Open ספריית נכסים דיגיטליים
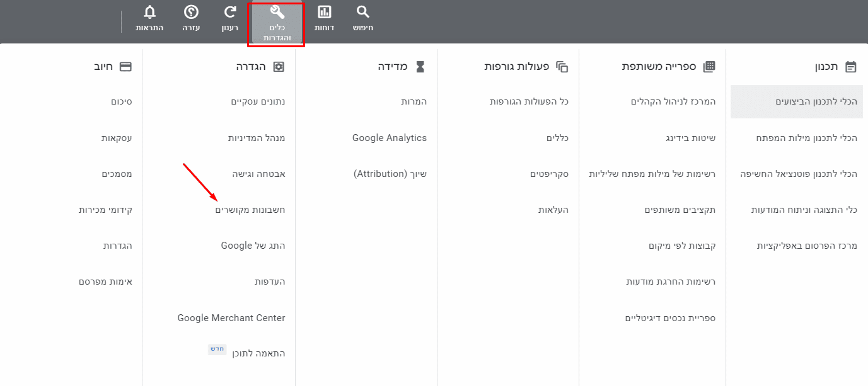 pos(670,318)
